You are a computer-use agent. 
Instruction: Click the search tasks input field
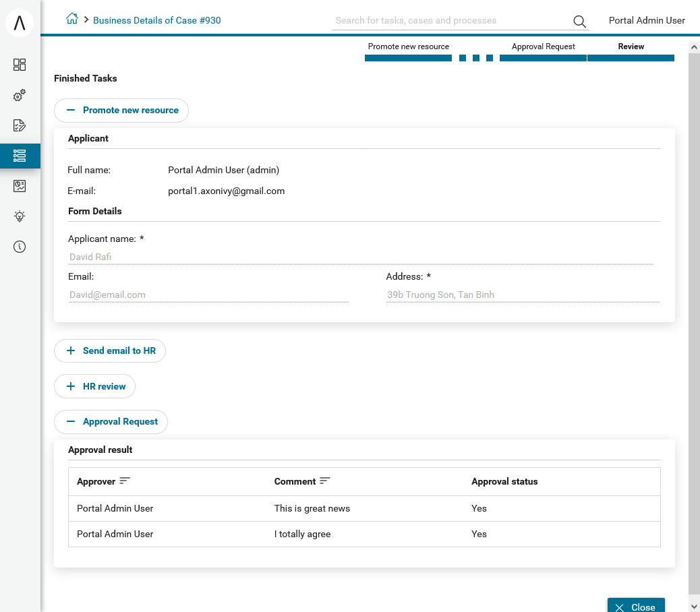coord(451,20)
